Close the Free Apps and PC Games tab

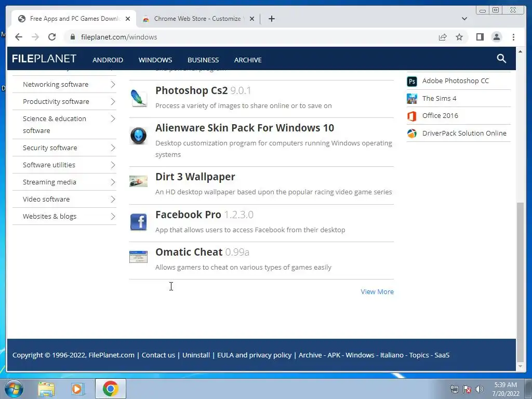(128, 19)
